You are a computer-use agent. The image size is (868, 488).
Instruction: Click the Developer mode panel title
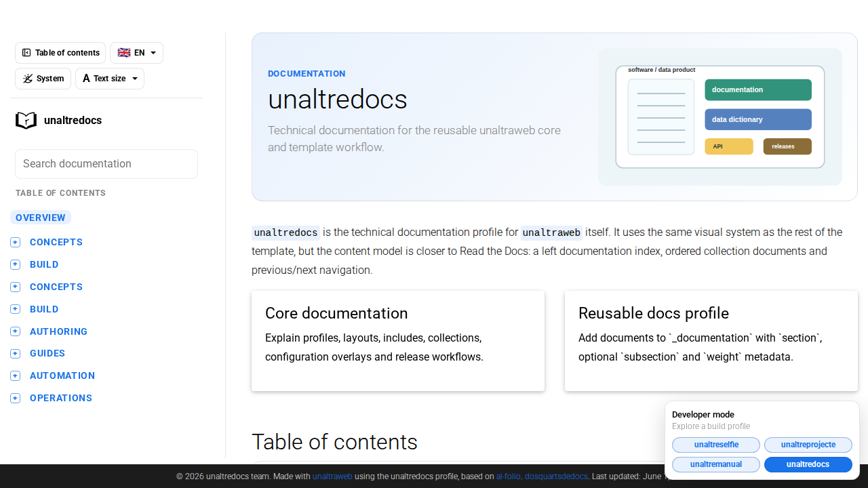[703, 415]
